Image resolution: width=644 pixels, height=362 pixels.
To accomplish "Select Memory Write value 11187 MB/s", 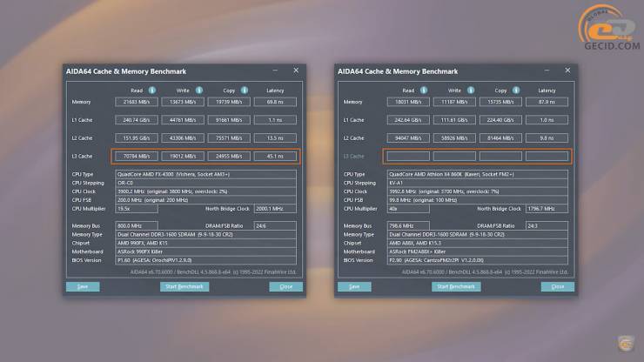I will click(x=454, y=102).
